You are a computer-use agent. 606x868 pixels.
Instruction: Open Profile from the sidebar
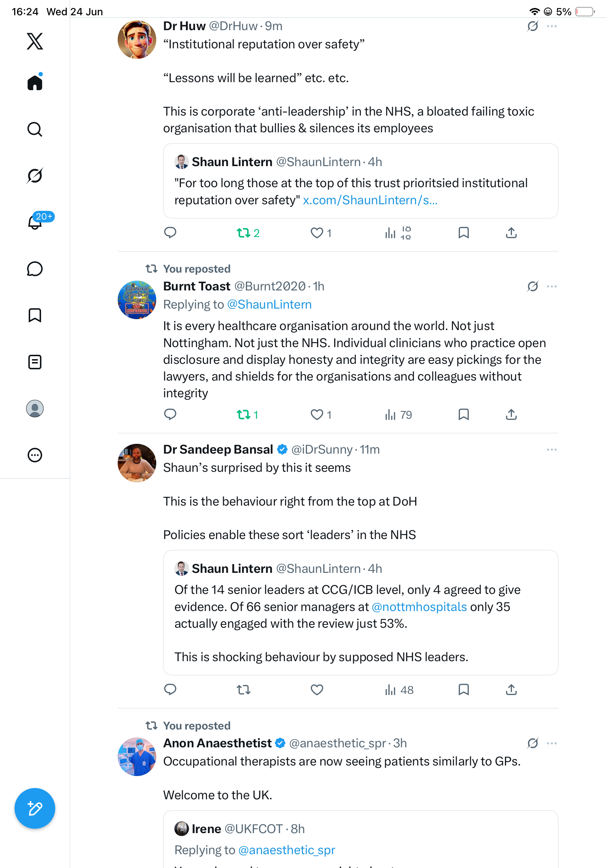(35, 409)
